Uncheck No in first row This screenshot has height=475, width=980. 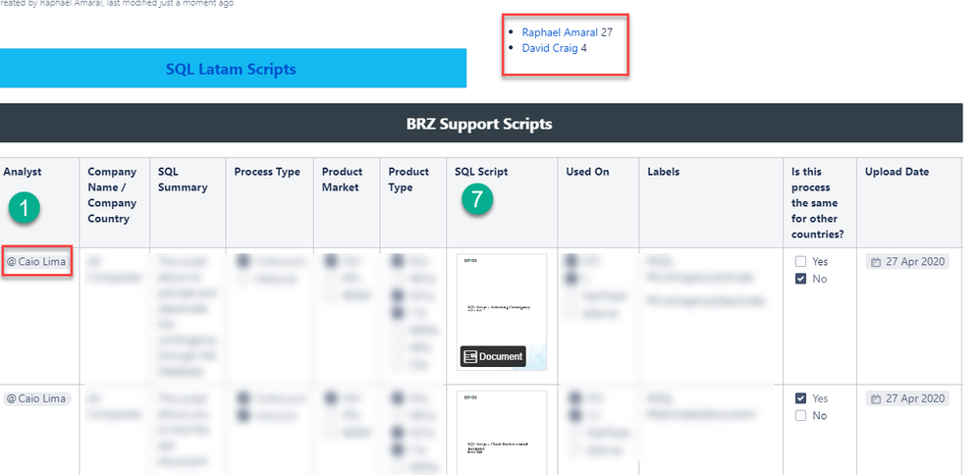pyautogui.click(x=800, y=279)
